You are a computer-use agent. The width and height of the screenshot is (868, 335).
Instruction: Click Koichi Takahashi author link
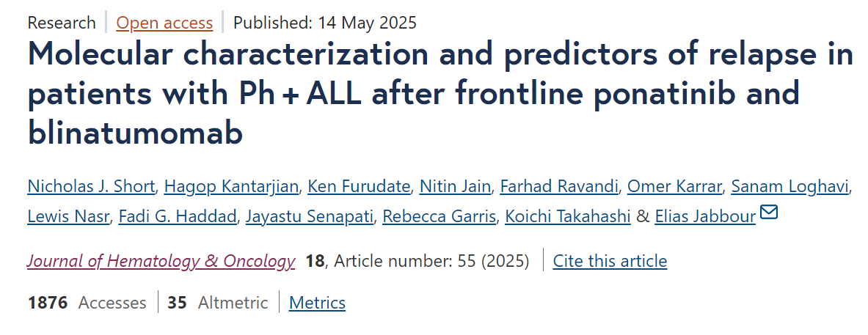point(568,217)
